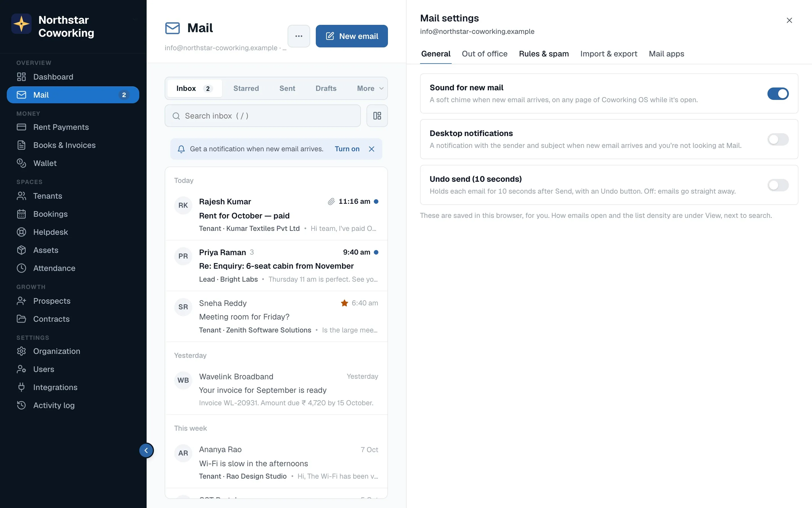The width and height of the screenshot is (812, 508).
Task: Open the Tenants section
Action: pyautogui.click(x=73, y=196)
